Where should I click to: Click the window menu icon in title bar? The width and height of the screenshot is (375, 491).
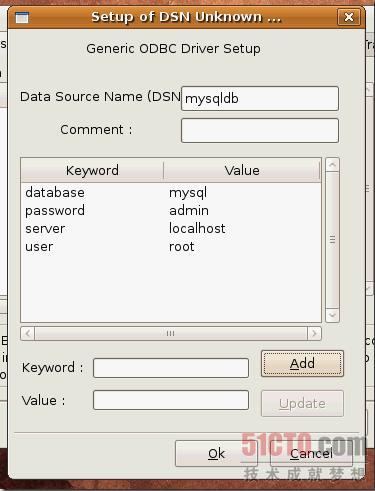[x=22, y=17]
